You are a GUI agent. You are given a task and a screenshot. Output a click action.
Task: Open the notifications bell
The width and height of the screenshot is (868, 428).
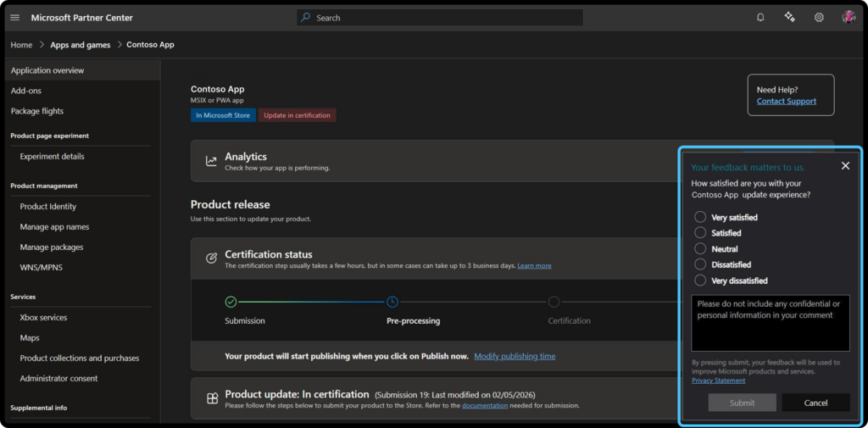coord(760,18)
